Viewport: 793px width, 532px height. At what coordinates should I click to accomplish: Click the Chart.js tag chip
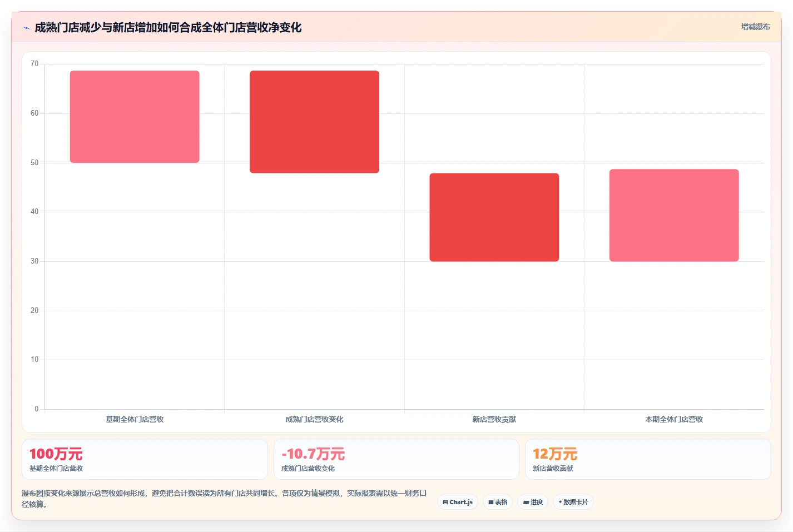click(x=458, y=502)
